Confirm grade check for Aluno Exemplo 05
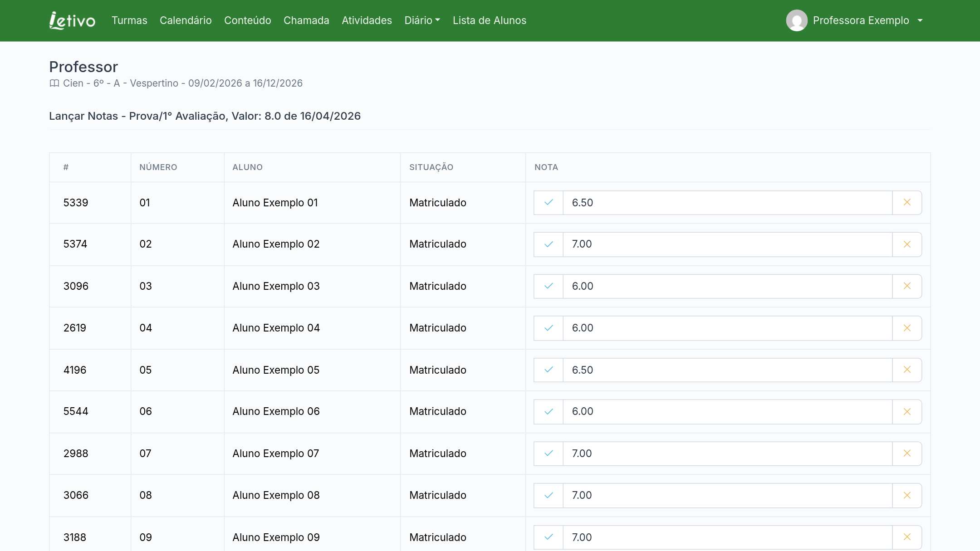 549,370
